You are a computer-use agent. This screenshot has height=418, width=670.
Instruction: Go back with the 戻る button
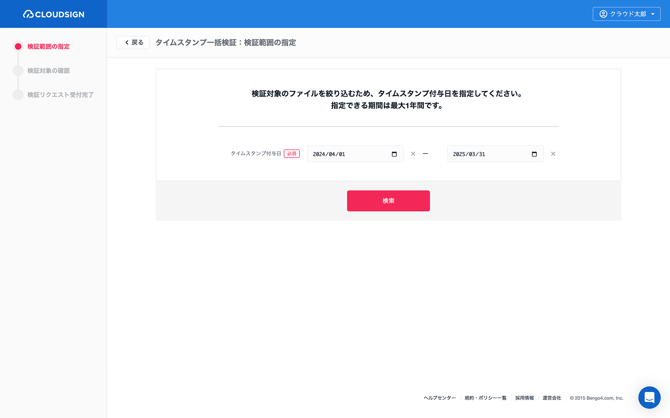coord(133,42)
